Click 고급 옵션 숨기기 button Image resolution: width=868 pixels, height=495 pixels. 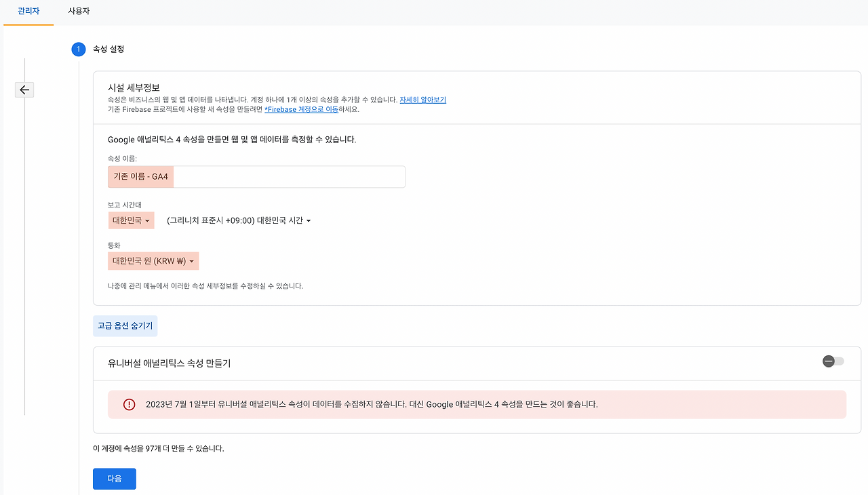125,326
